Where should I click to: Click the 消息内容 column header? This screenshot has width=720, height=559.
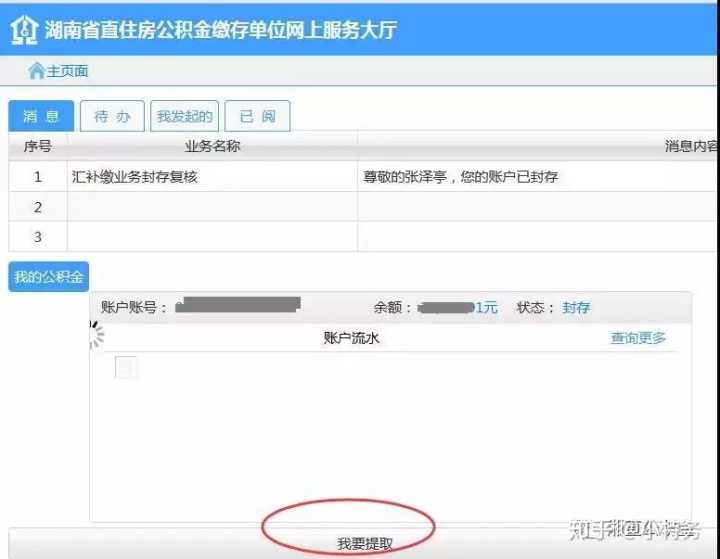(x=691, y=146)
